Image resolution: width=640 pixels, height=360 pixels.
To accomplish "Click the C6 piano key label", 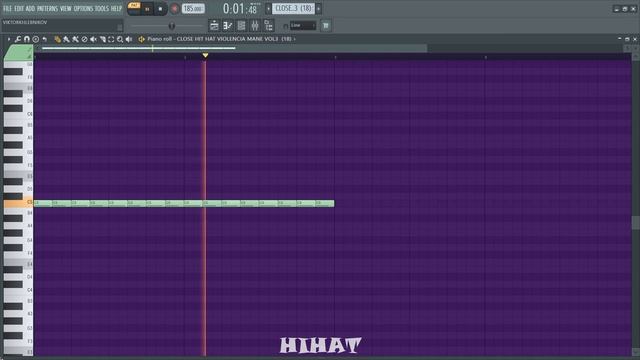I will click(29, 114).
